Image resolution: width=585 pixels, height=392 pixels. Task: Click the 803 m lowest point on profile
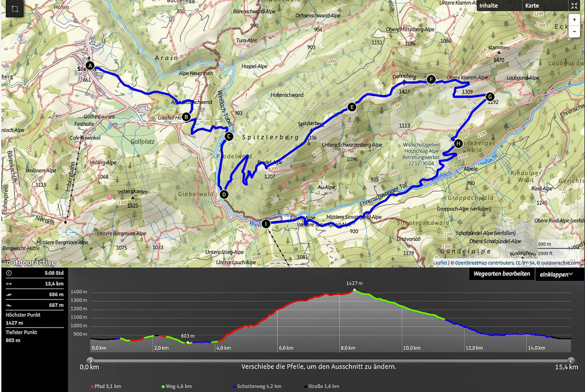[188, 342]
